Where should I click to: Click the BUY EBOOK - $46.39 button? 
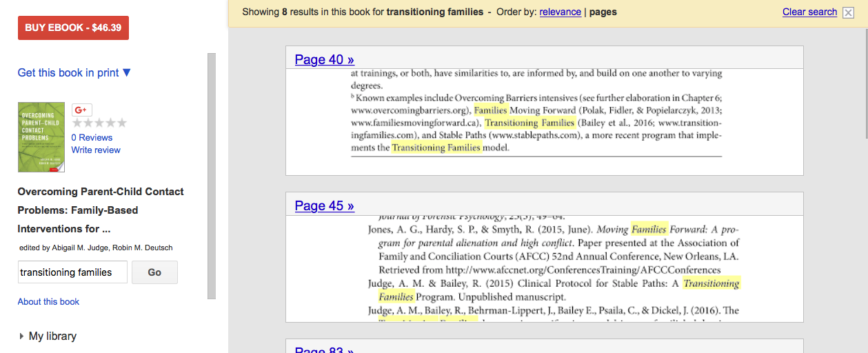[x=73, y=28]
